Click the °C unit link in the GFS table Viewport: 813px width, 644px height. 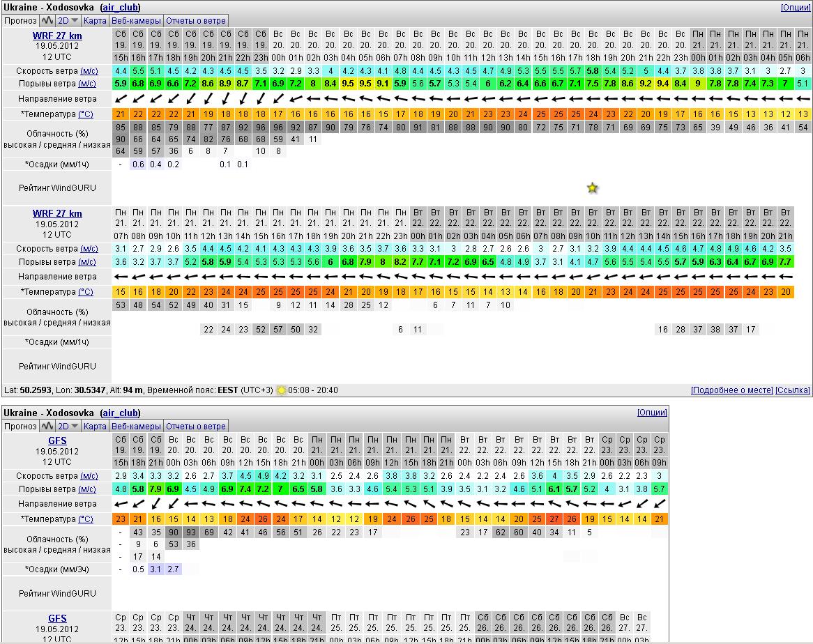pyautogui.click(x=85, y=519)
